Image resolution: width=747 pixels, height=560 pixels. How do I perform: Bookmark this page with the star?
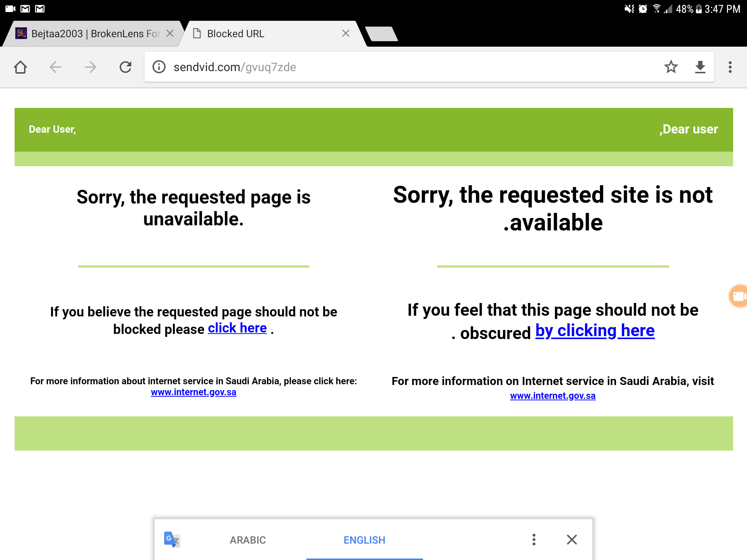(x=671, y=67)
